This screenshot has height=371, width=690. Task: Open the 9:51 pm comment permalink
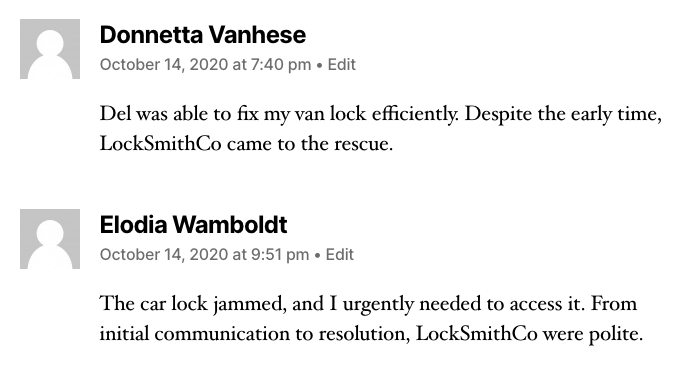[x=205, y=255]
